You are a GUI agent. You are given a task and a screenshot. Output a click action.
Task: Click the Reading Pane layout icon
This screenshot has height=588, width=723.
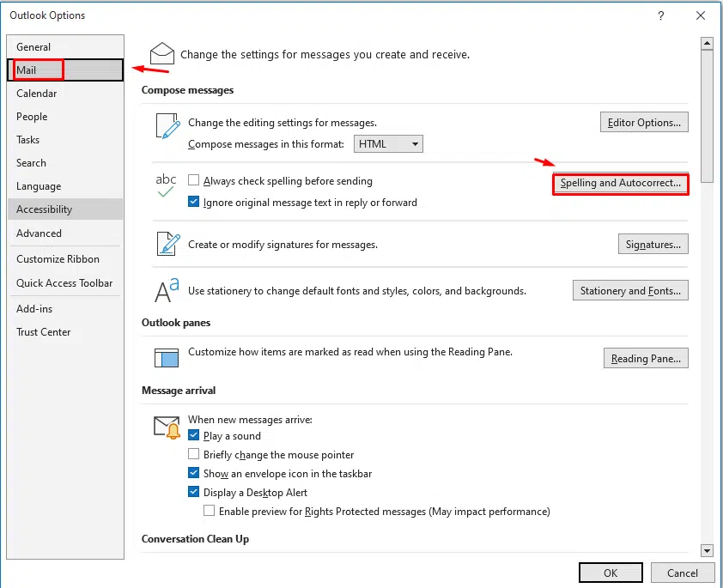[166, 358]
